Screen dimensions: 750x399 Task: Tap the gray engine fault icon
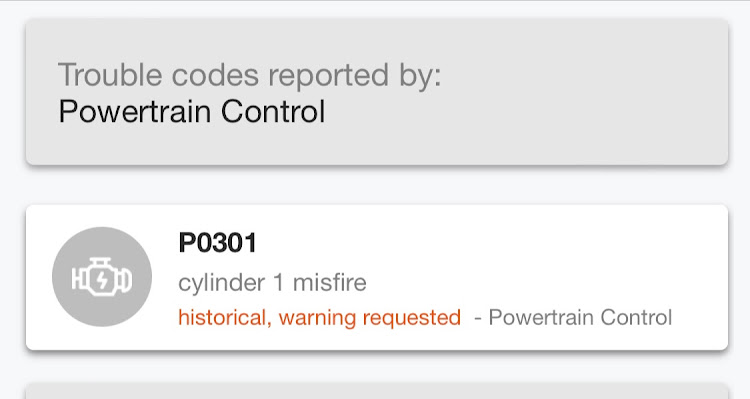(x=102, y=277)
